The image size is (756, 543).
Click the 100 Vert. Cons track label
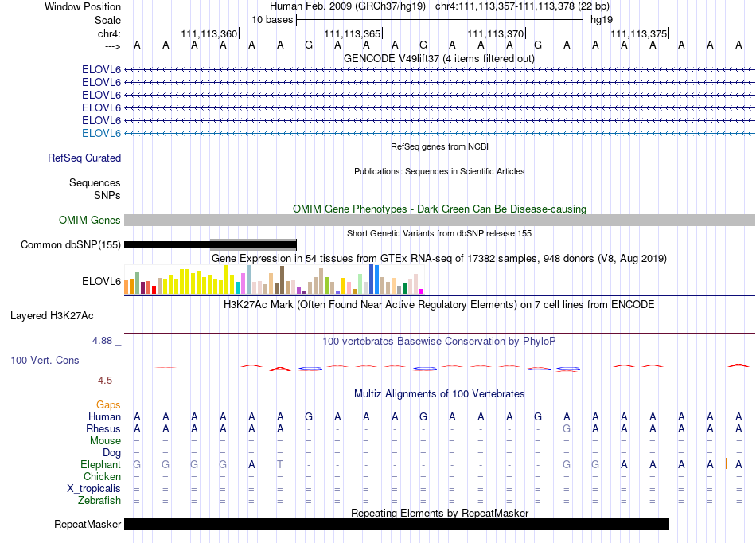coord(45,360)
